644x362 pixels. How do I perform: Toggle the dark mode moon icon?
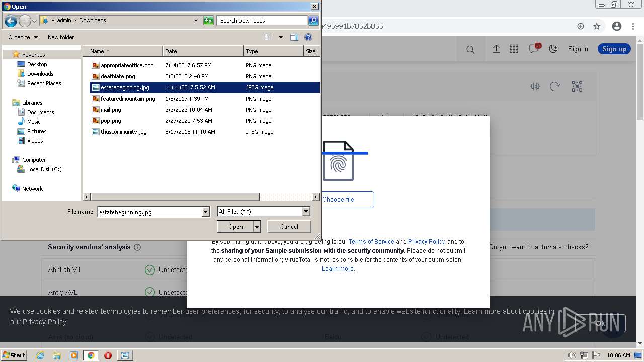(553, 49)
